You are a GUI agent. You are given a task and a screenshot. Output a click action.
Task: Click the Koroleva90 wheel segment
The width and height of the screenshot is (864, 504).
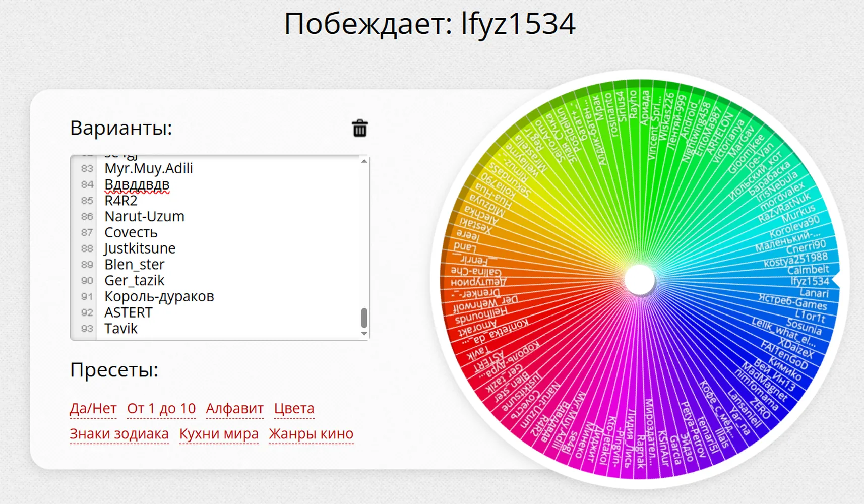[794, 227]
